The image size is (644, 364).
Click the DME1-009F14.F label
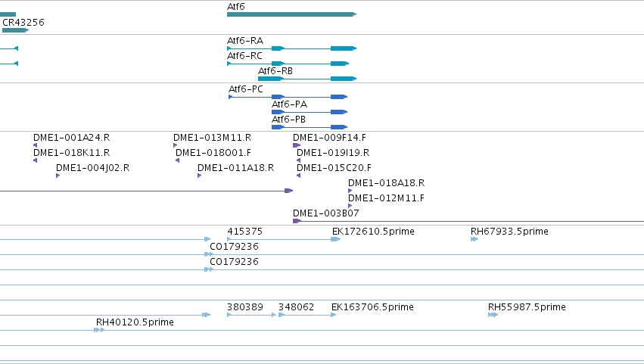(329, 138)
